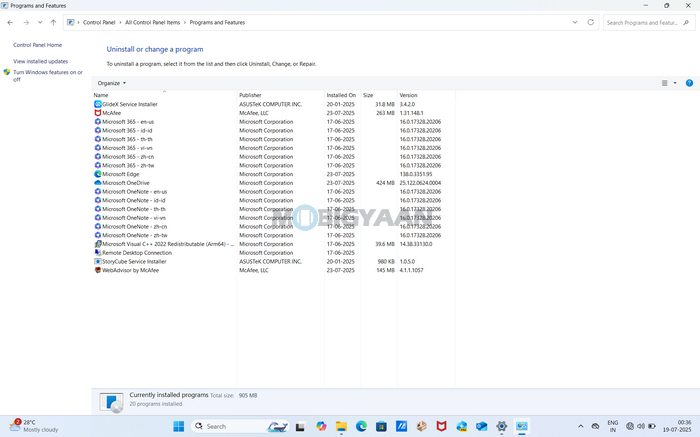Image resolution: width=700 pixels, height=437 pixels.
Task: Click the change view icon
Action: point(664,83)
